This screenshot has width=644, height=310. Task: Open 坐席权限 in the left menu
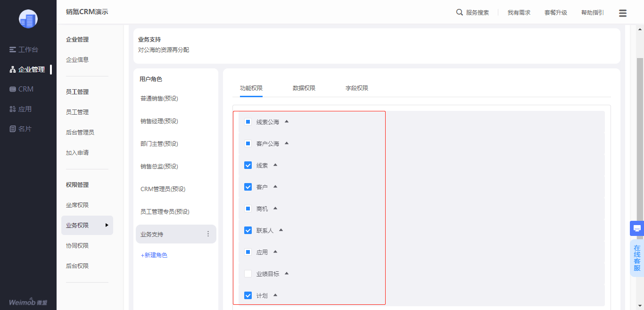click(x=77, y=205)
